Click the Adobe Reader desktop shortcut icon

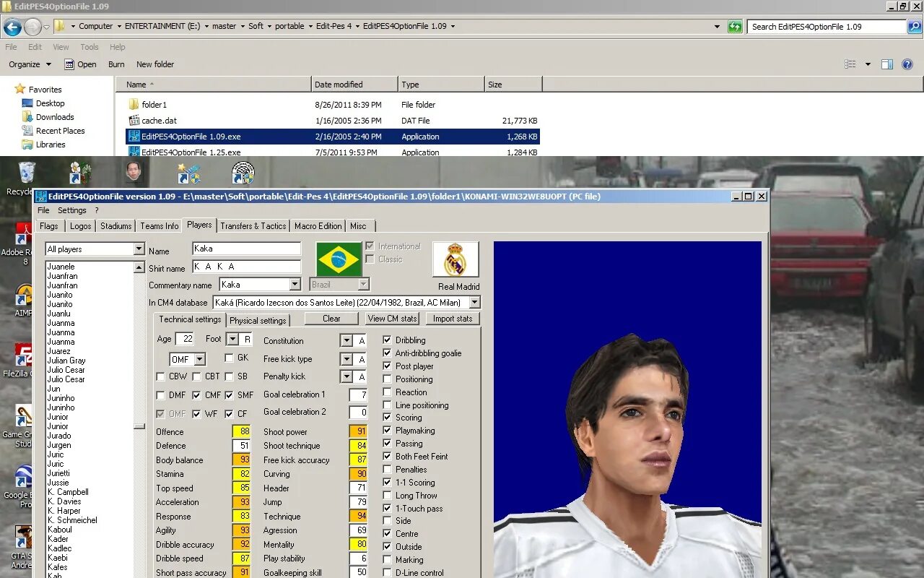point(24,234)
